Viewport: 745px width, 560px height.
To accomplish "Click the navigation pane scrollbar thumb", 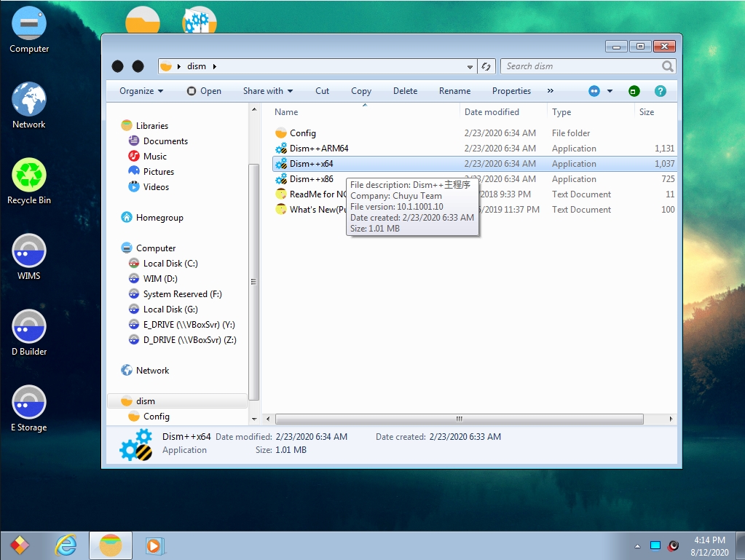I will (253, 282).
